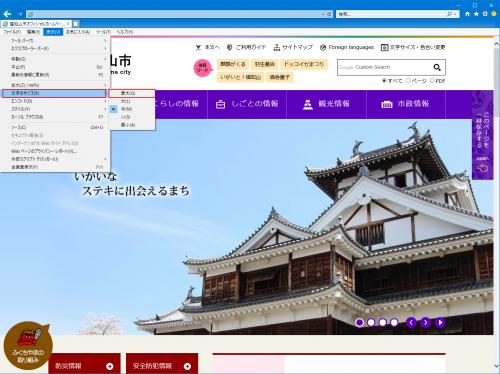Expand the 外部スクリプト submenu entry

(x=54, y=159)
